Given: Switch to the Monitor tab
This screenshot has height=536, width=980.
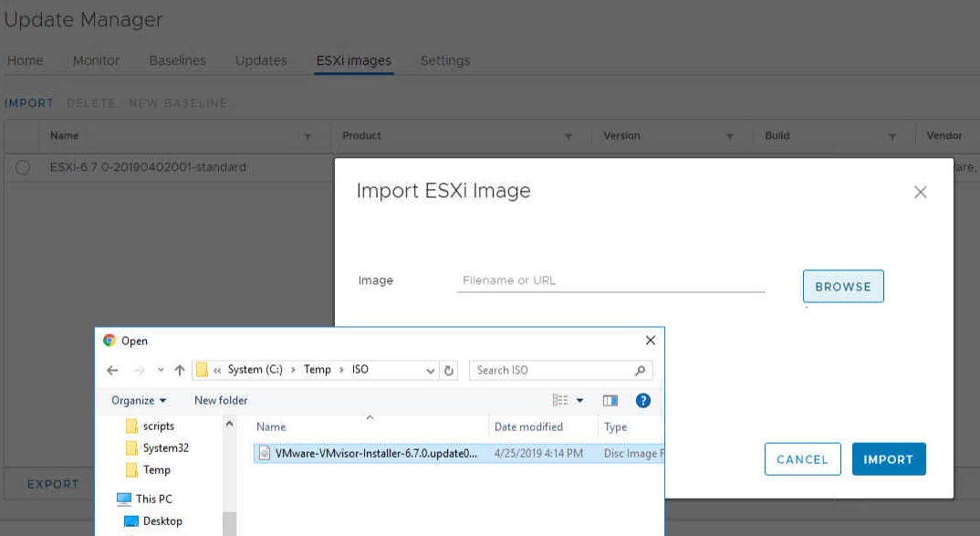Looking at the screenshot, I should (x=96, y=60).
